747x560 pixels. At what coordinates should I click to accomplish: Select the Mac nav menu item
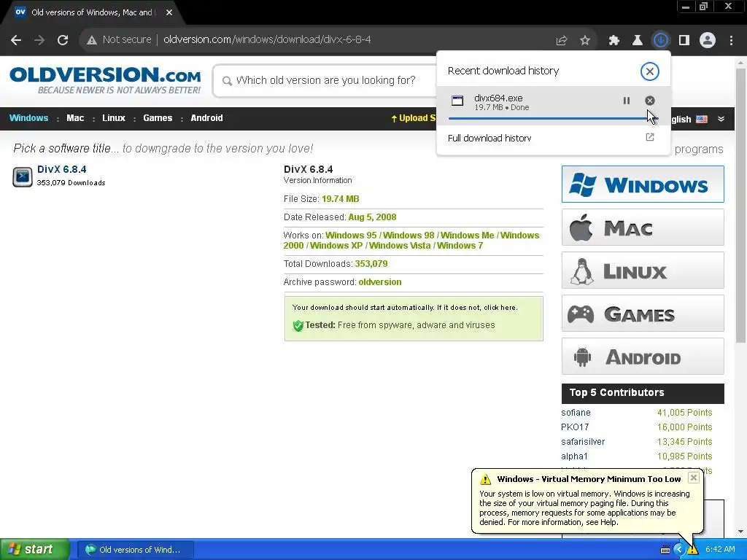point(75,118)
